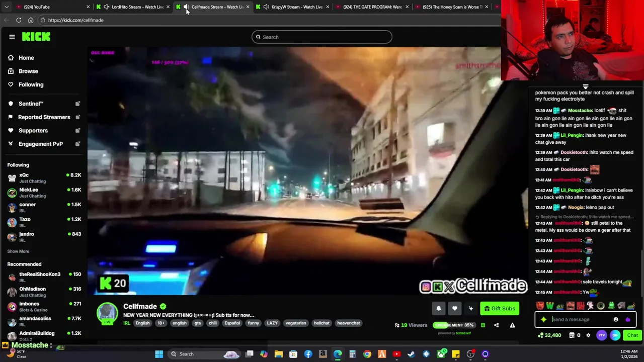Image resolution: width=644 pixels, height=362 pixels.
Task: Select the hellchat stream tag
Action: pyautogui.click(x=321, y=323)
